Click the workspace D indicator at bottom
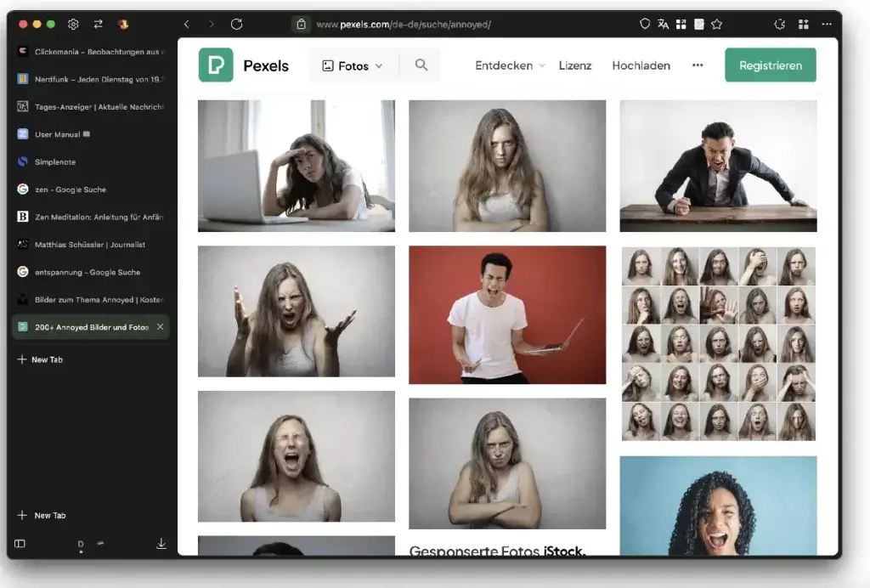Image resolution: width=870 pixels, height=588 pixels. click(x=81, y=545)
